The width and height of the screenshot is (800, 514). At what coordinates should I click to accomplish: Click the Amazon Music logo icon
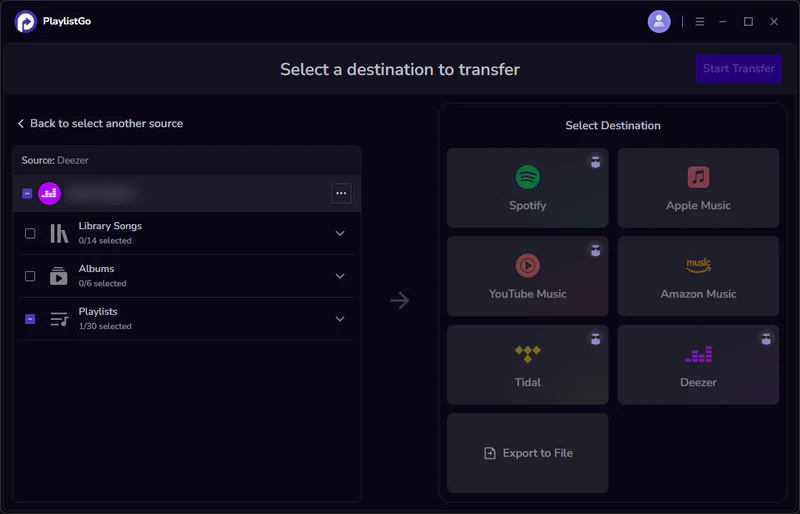[x=698, y=265]
